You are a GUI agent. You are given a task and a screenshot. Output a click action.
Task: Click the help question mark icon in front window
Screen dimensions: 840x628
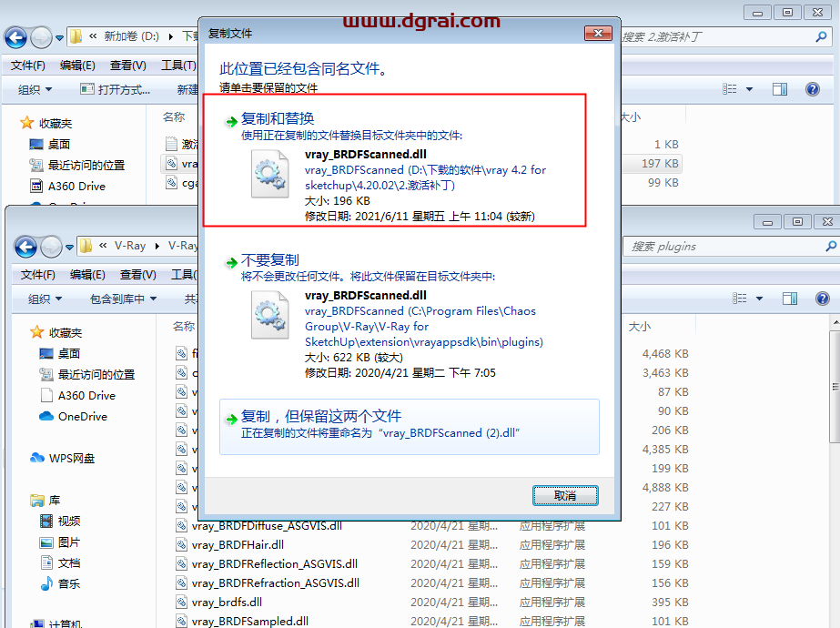point(823,299)
